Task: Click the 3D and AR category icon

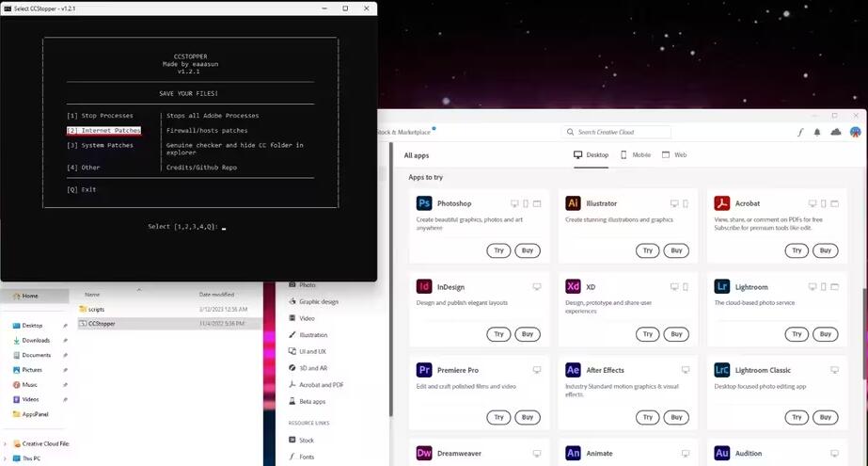Action: click(292, 368)
